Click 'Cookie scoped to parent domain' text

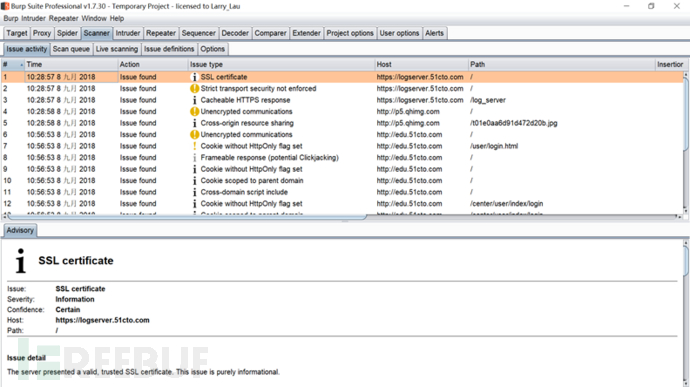click(x=252, y=181)
